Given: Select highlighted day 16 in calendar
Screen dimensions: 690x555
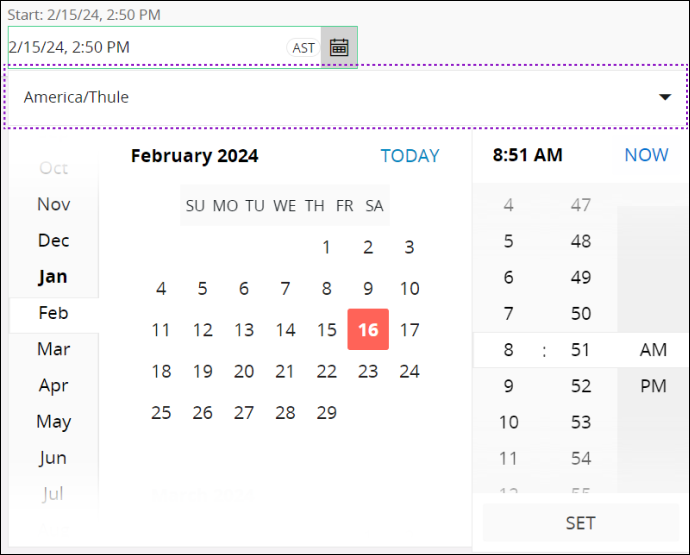Looking at the screenshot, I should 368,330.
